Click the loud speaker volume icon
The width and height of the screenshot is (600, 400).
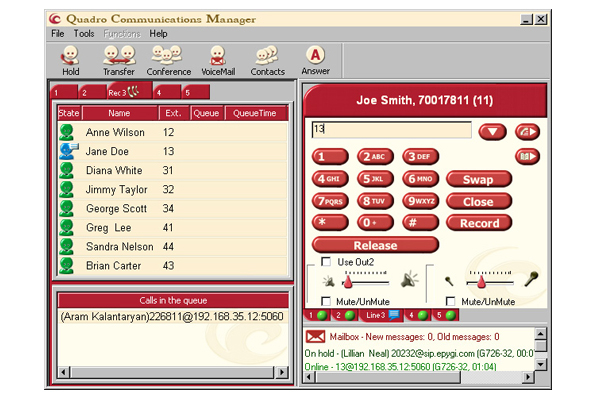pyautogui.click(x=409, y=280)
